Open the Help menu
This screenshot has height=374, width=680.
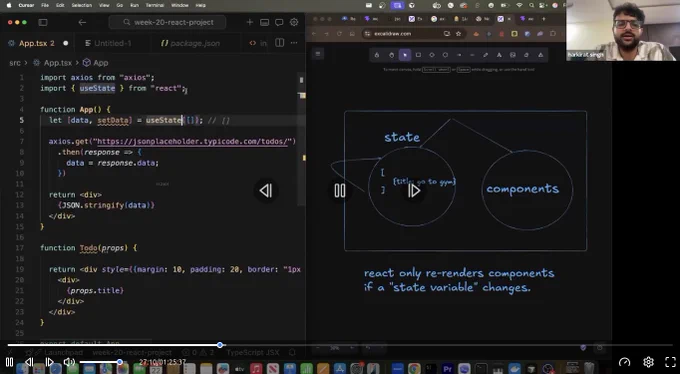point(200,5)
